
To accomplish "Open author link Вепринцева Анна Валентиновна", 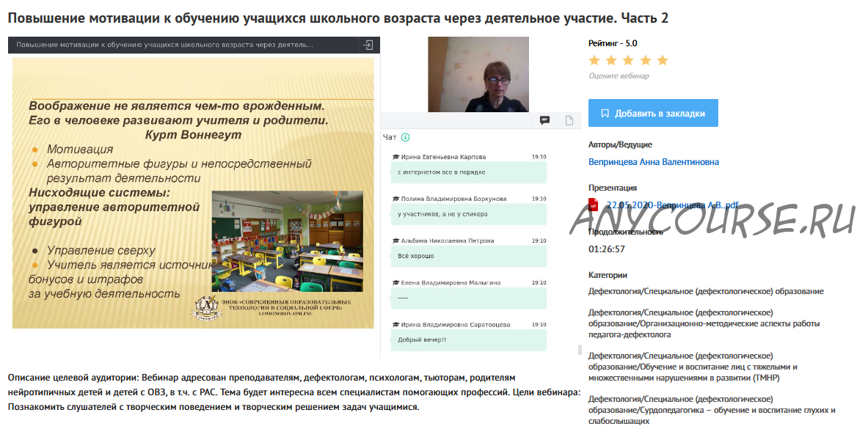I will [x=653, y=162].
